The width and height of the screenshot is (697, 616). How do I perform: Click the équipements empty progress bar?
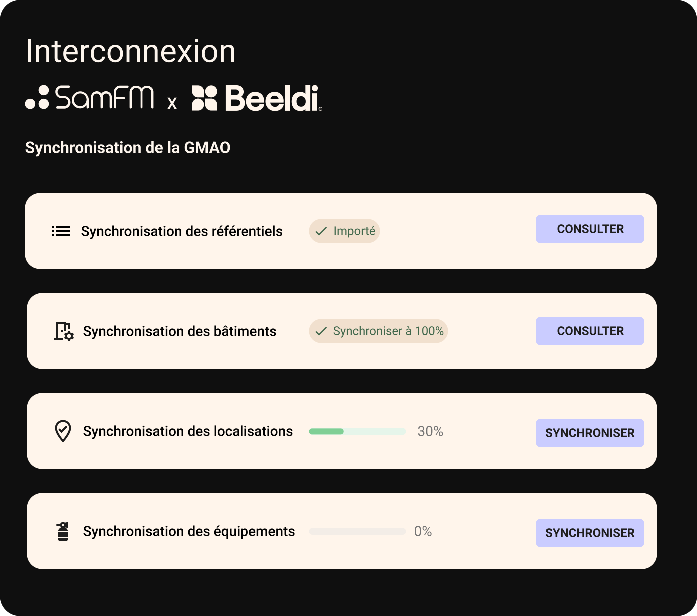point(357,531)
